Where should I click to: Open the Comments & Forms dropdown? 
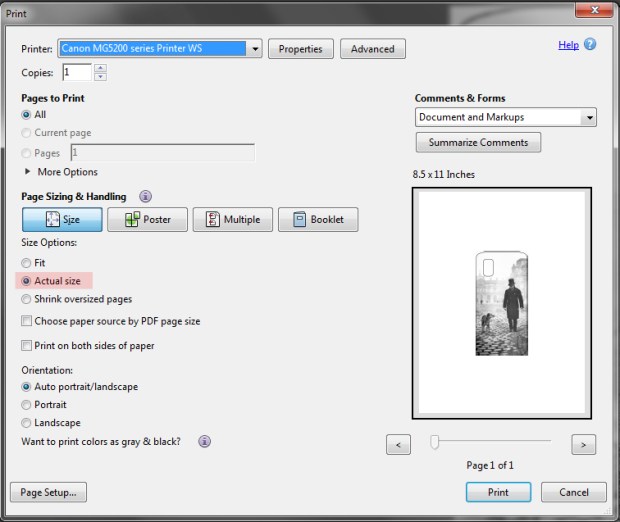click(x=589, y=118)
